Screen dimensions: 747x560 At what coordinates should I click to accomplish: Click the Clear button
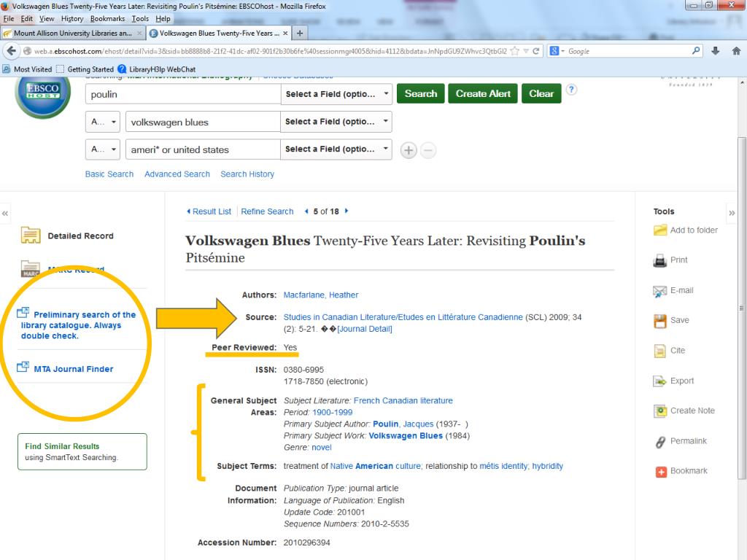pyautogui.click(x=541, y=93)
